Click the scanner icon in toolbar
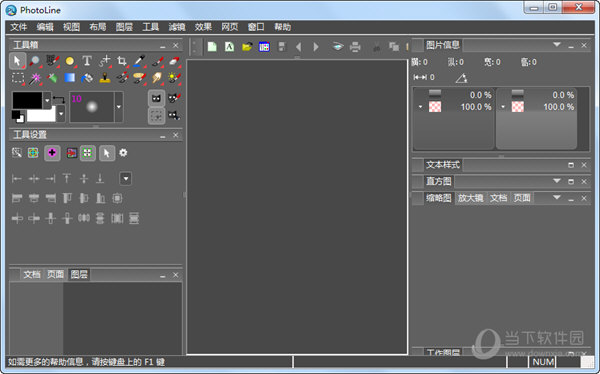The width and height of the screenshot is (600, 374). click(x=338, y=47)
